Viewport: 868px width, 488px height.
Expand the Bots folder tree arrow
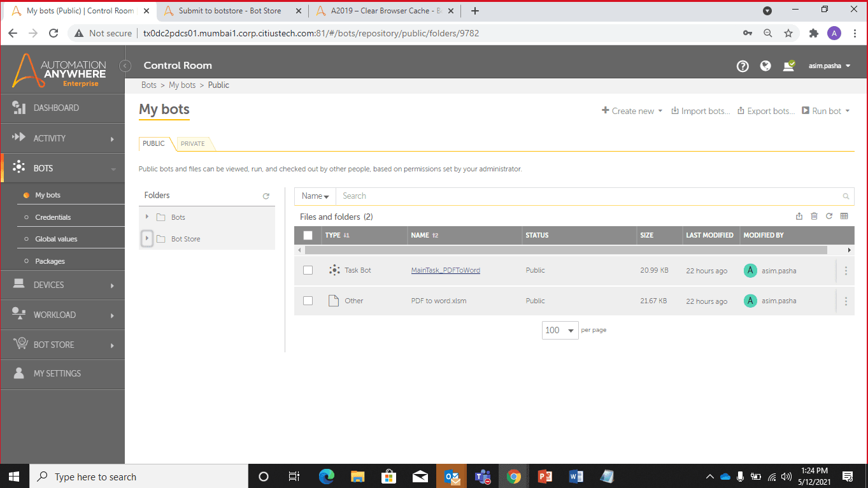pos(147,217)
